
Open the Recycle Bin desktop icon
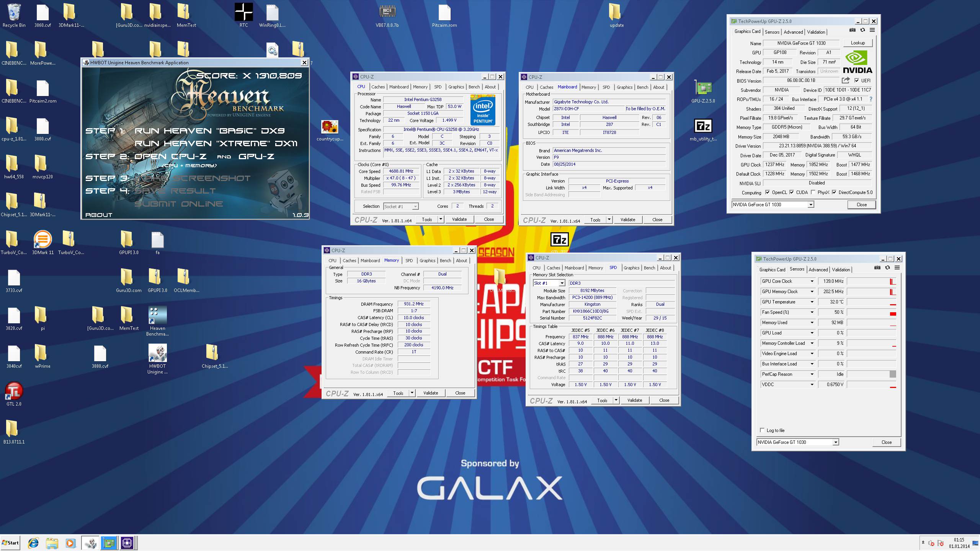coord(14,15)
